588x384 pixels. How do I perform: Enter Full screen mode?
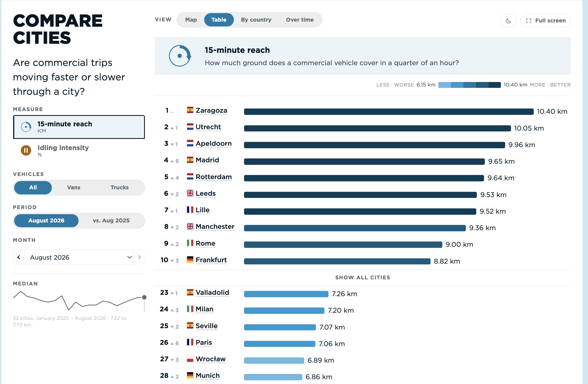pos(546,21)
